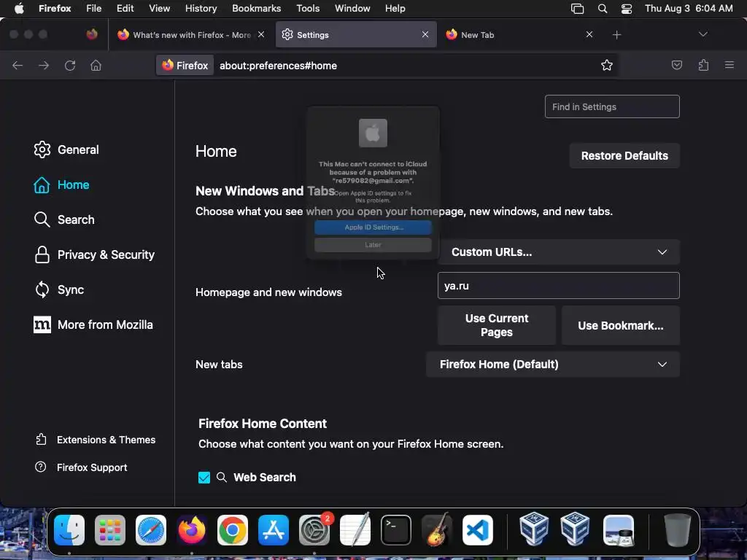
Task: Open the Firefox application hamburger menu
Action: (729, 65)
